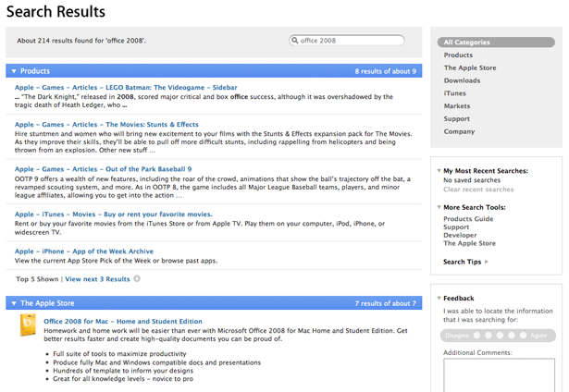This screenshot has height=392, width=569.
Task: Open Developer search tool link
Action: point(460,236)
